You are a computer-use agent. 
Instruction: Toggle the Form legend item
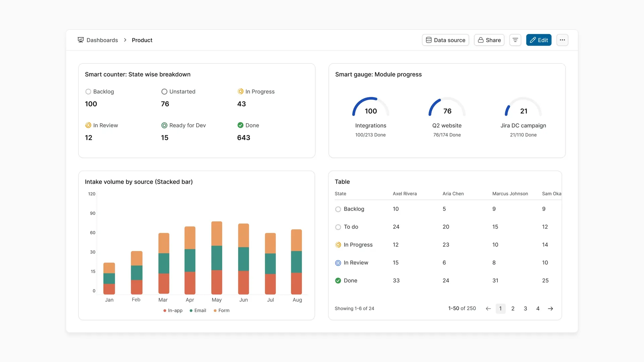pos(221,311)
